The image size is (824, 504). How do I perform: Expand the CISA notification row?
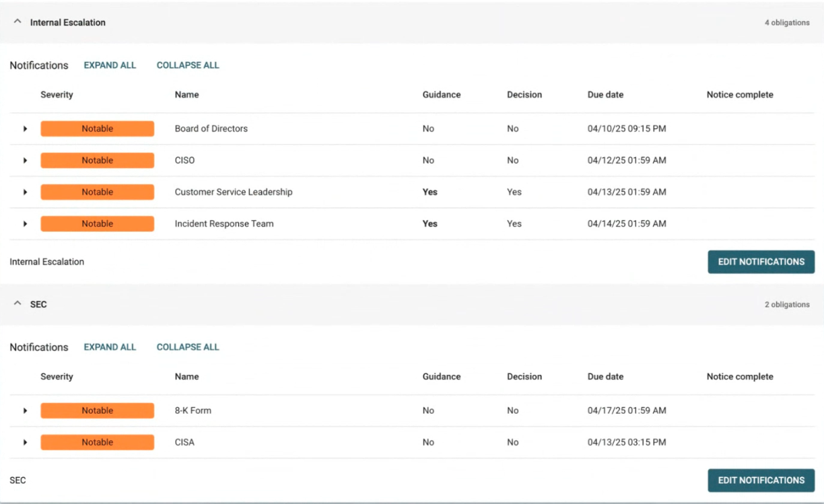(25, 442)
